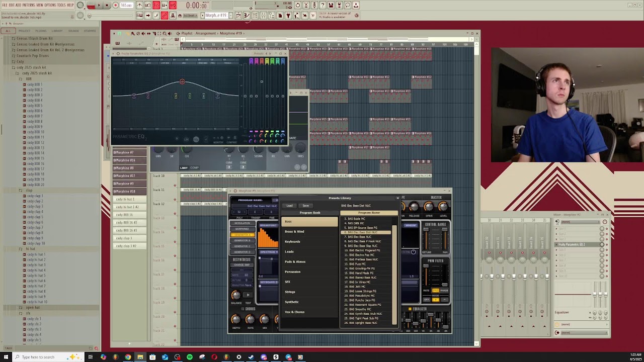Click the Morphine MASTER LEVEL knob

(443, 207)
